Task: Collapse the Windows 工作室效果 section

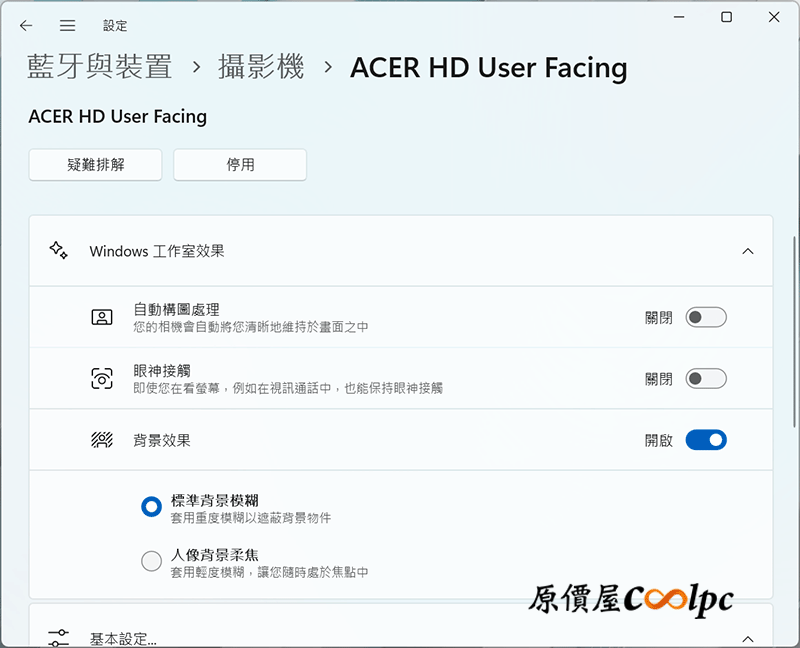Action: [748, 251]
